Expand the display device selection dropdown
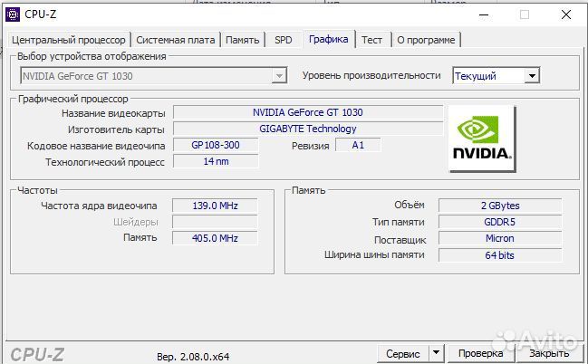Image resolution: width=588 pixels, height=364 pixels. coord(279,76)
